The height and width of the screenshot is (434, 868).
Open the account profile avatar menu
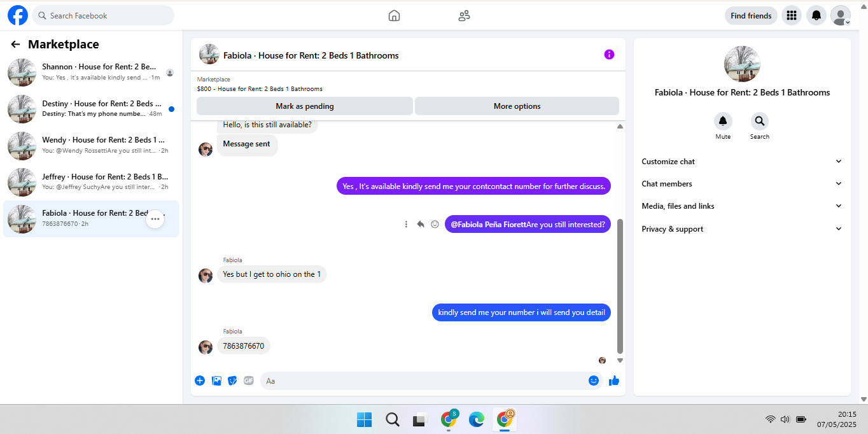coord(841,15)
